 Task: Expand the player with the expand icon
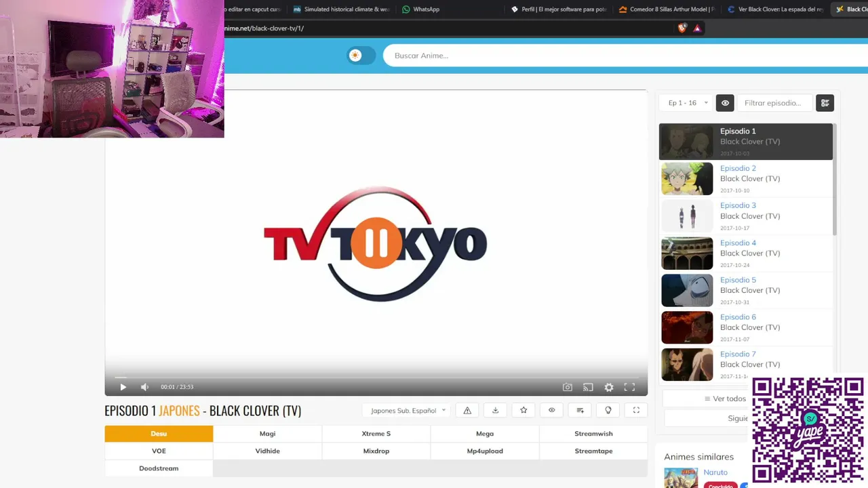point(636,410)
